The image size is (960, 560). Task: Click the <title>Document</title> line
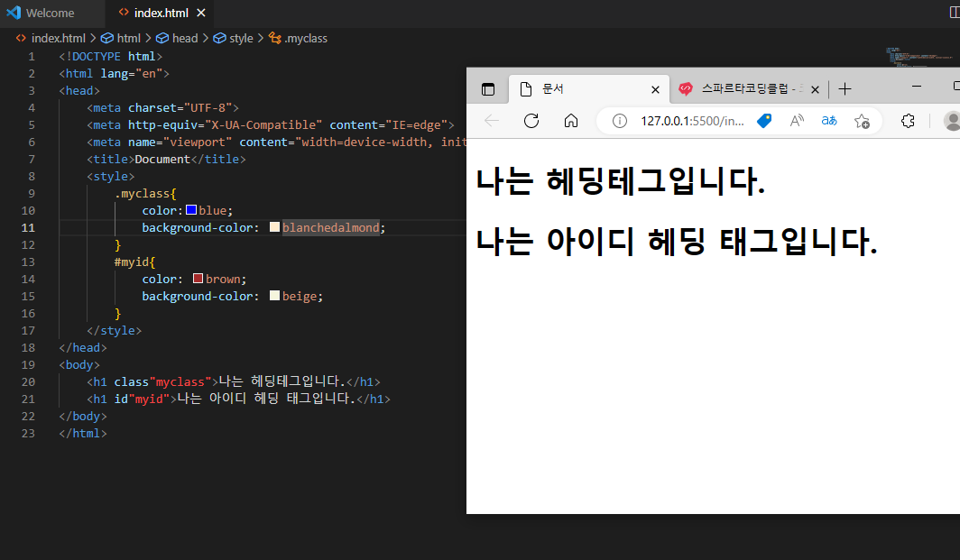tap(166, 159)
